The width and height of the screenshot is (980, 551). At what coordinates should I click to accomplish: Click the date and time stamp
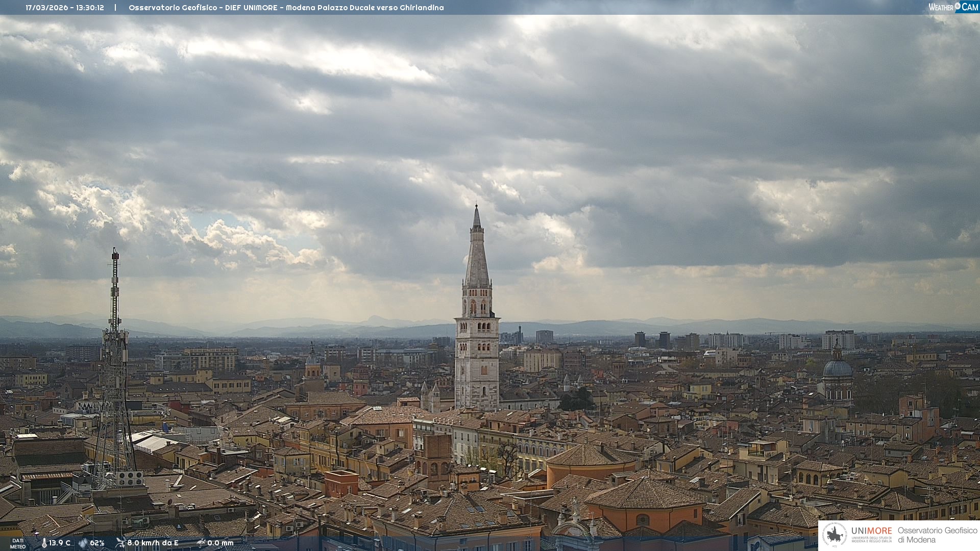(x=65, y=8)
